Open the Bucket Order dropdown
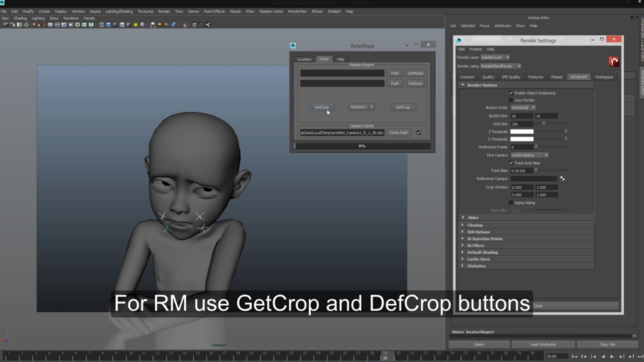Viewport: 644px width, 362px height. click(x=523, y=108)
